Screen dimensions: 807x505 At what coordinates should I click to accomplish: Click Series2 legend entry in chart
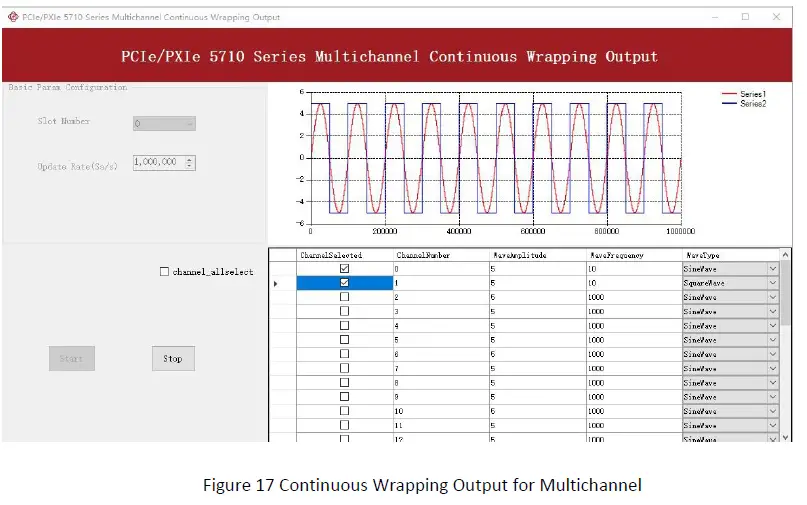[x=744, y=103]
